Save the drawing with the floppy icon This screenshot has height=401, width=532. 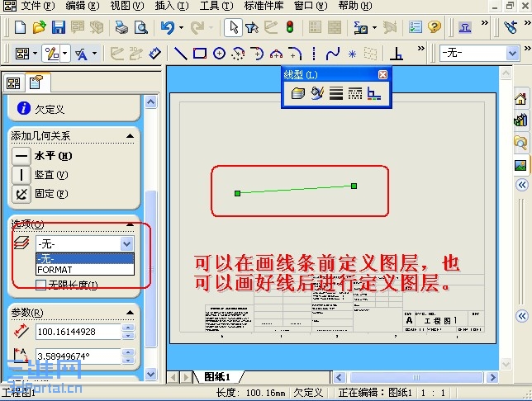click(58, 28)
